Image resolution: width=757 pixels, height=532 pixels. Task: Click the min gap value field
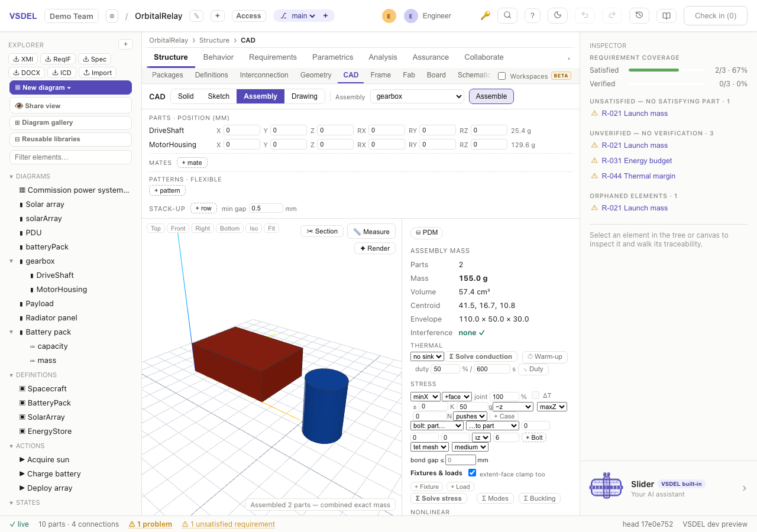pyautogui.click(x=266, y=208)
